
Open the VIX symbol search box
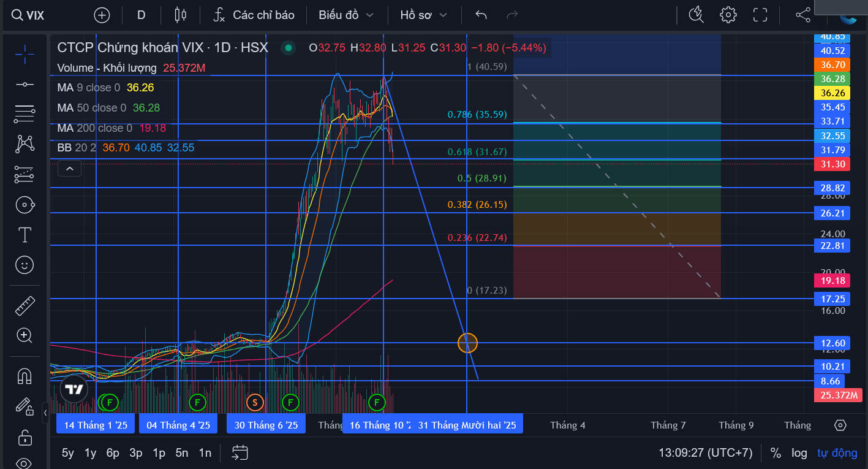[x=29, y=15]
